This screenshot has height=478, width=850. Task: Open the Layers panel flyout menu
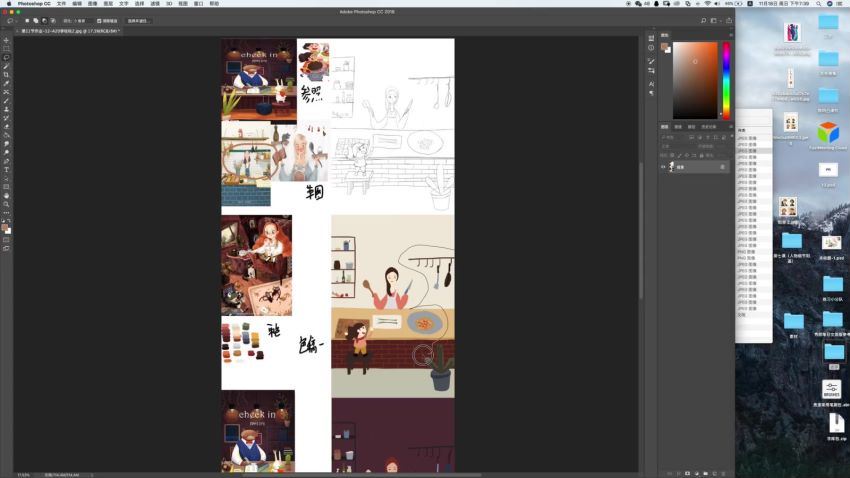click(x=731, y=127)
